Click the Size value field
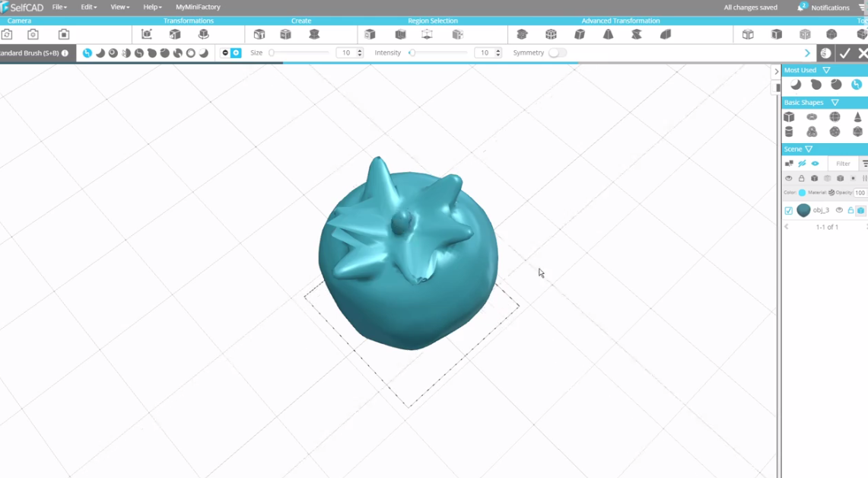The image size is (868, 478). [346, 53]
